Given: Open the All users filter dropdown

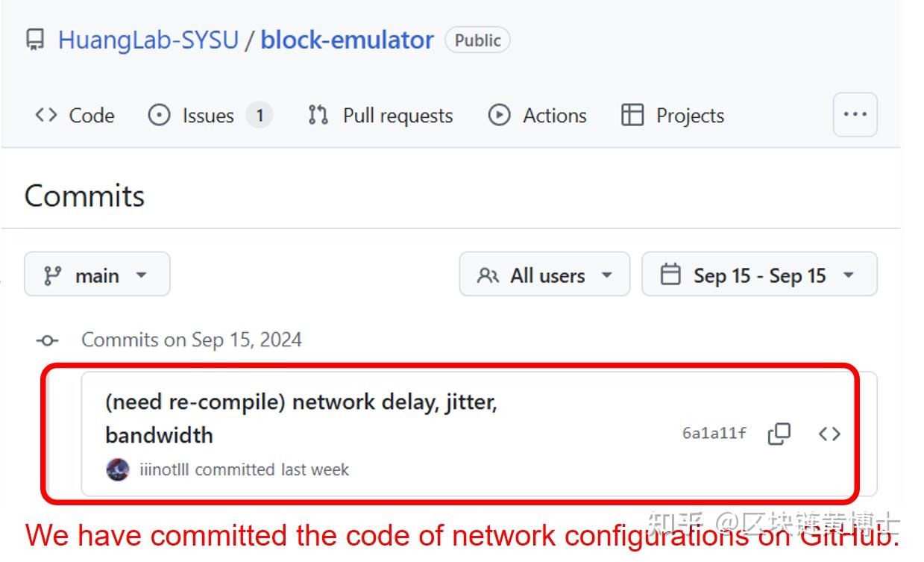Looking at the screenshot, I should coord(544,275).
